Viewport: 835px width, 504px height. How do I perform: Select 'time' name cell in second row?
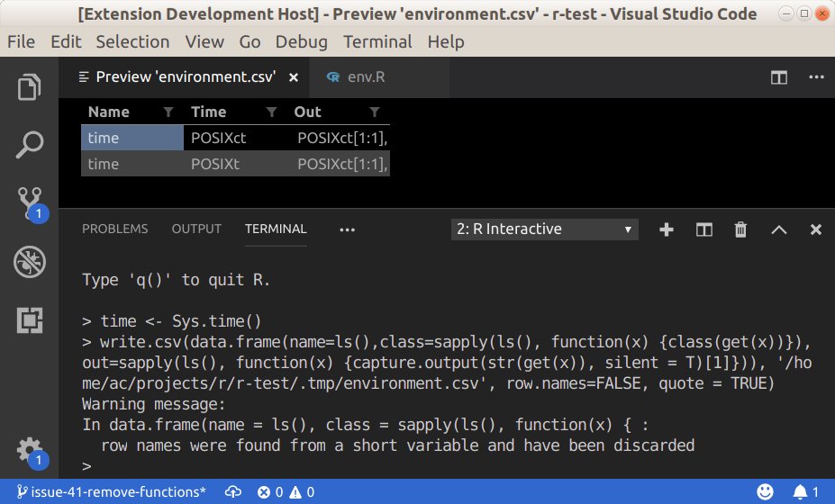pyautogui.click(x=132, y=164)
